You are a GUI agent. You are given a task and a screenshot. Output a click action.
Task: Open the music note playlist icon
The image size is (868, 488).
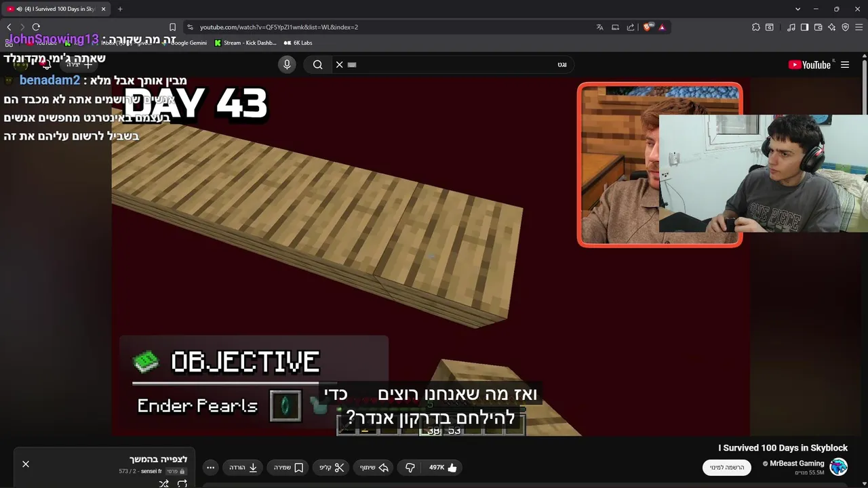coord(791,27)
